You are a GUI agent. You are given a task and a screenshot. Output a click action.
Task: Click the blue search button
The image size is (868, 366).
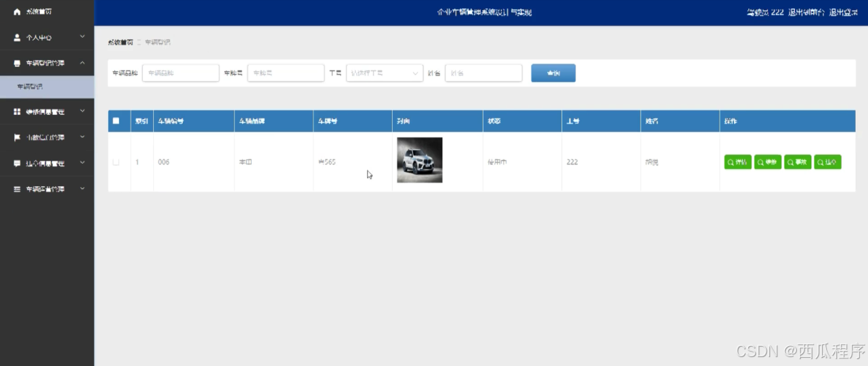(553, 73)
